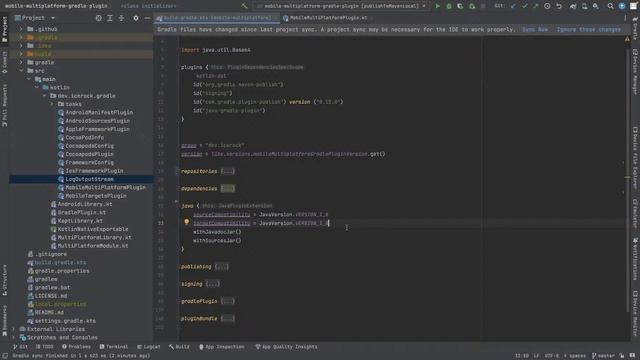The width and height of the screenshot is (640, 360).
Task: Open App Inspection tool window
Action: click(x=221, y=347)
